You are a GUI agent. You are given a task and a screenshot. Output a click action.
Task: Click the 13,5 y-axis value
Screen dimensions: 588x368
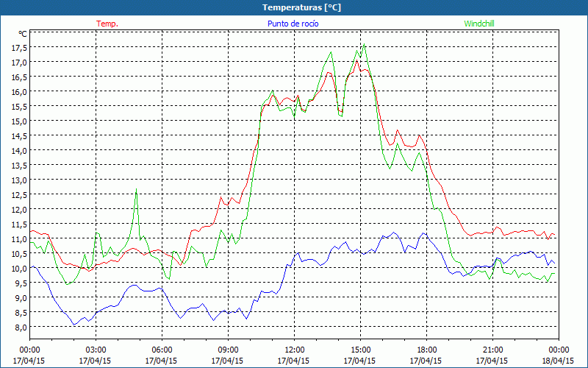[19, 165]
